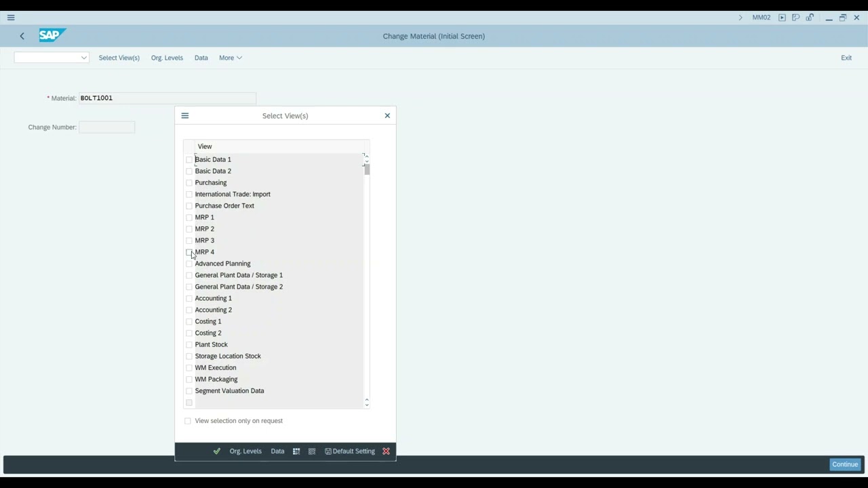Click the play-shaped session icon next to MM02
868x488 pixels.
[782, 18]
